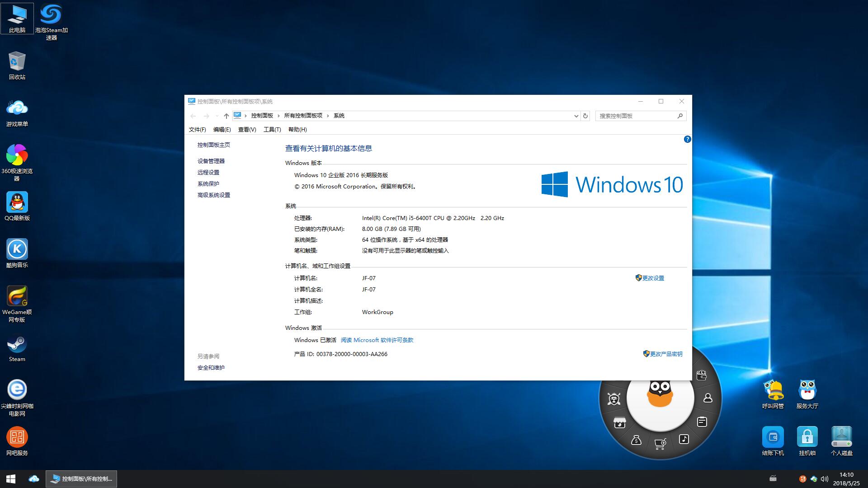Activate the 挂机锁 lock icon
Image resolution: width=868 pixels, height=488 pixels.
[x=807, y=441]
